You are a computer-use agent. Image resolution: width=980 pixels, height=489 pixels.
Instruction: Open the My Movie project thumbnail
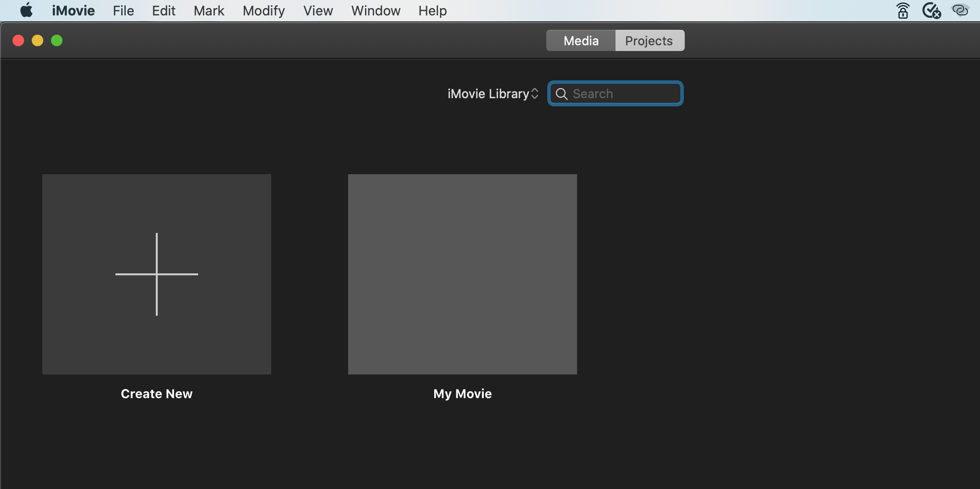click(463, 274)
